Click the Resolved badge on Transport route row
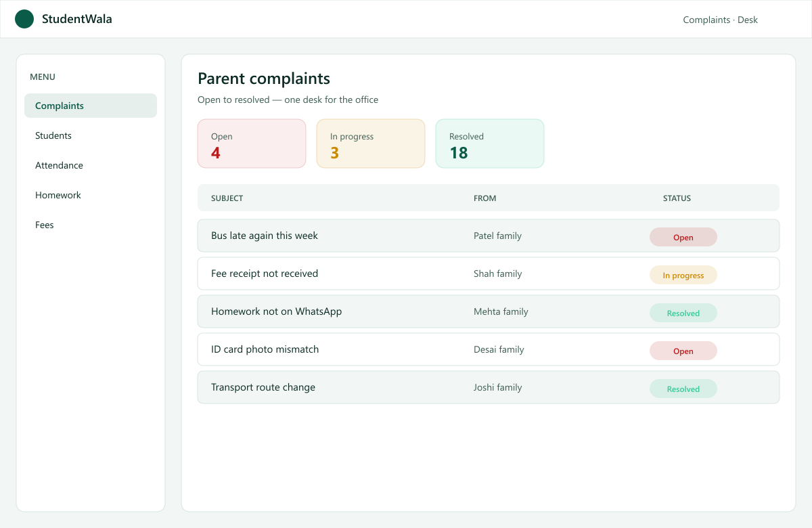This screenshot has width=812, height=528. click(683, 389)
